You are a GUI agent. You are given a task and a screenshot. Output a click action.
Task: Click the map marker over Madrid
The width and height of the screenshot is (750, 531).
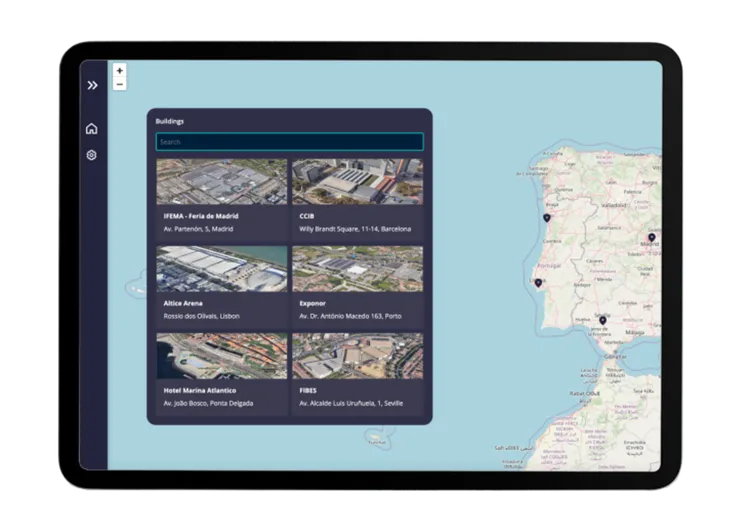(652, 237)
